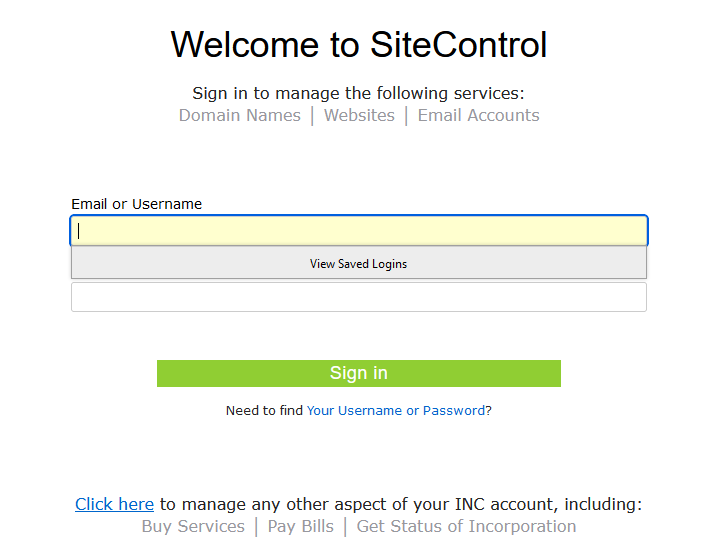Click the Need to find text
The height and width of the screenshot is (549, 706).
[x=264, y=410]
